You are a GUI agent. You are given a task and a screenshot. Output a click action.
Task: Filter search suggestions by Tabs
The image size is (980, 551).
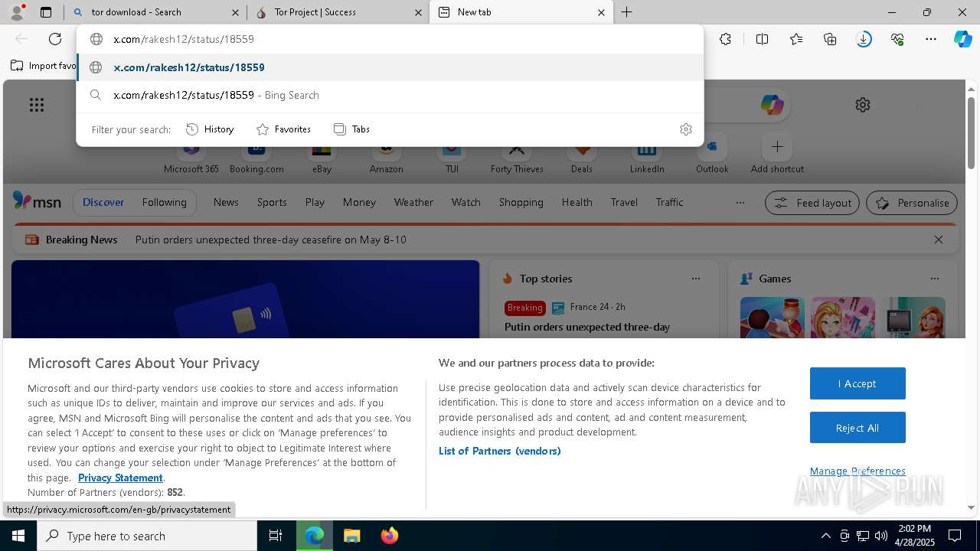coord(352,129)
